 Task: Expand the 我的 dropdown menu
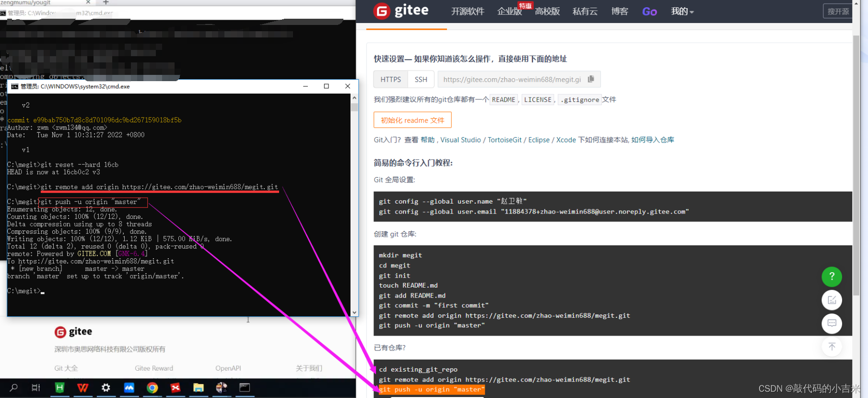(682, 11)
